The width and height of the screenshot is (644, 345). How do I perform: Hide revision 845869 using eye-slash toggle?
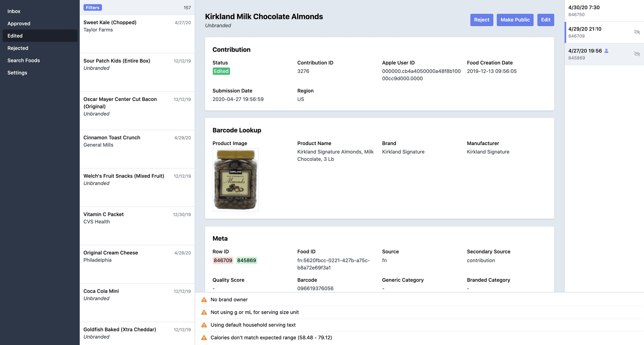637,54
